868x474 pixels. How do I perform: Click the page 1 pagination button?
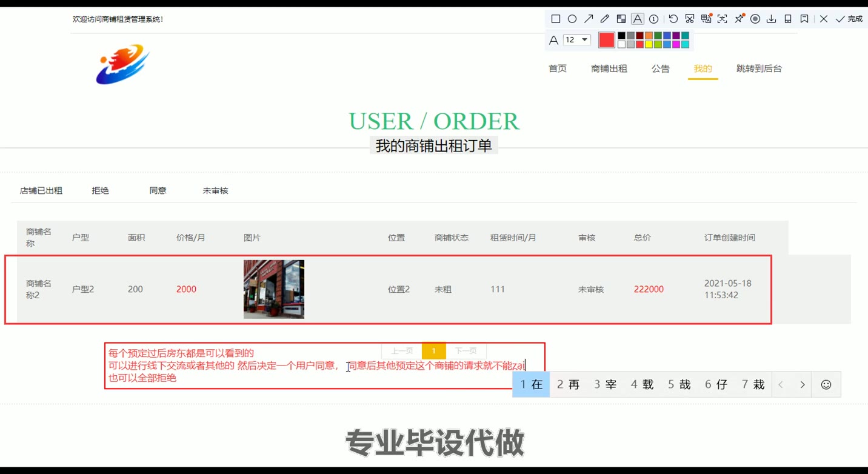coord(433,350)
